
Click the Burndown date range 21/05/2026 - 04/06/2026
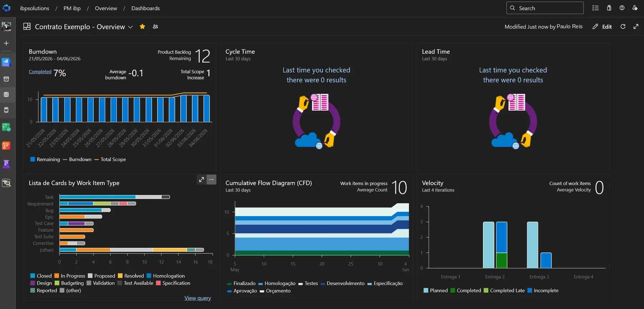55,59
